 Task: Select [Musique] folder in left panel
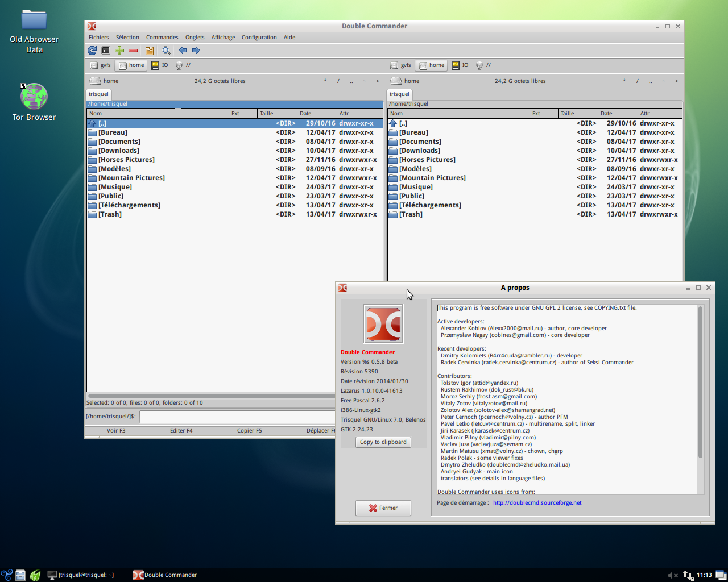coord(234,187)
